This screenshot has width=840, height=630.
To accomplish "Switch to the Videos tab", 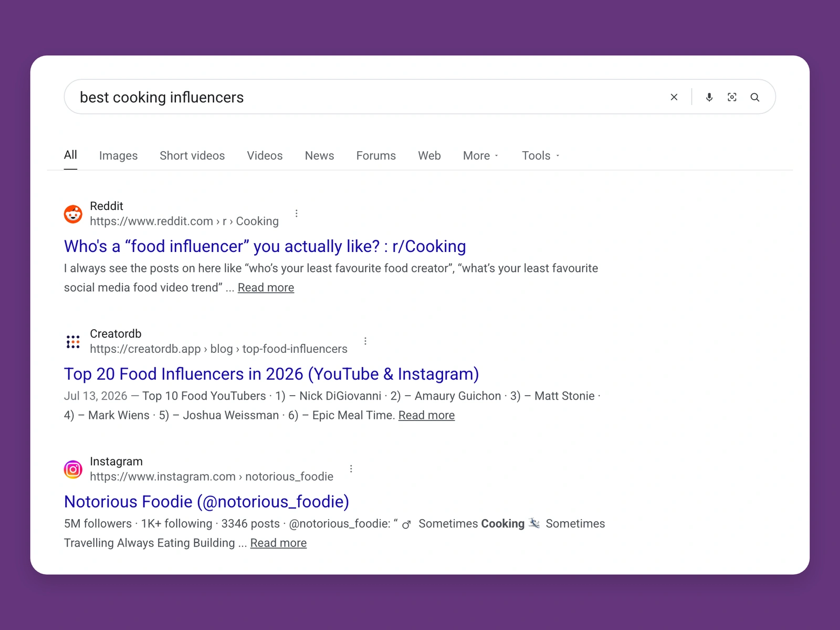I will pyautogui.click(x=265, y=156).
